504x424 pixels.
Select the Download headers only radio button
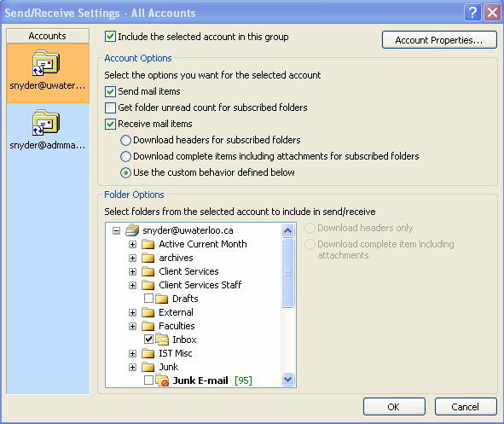(310, 228)
